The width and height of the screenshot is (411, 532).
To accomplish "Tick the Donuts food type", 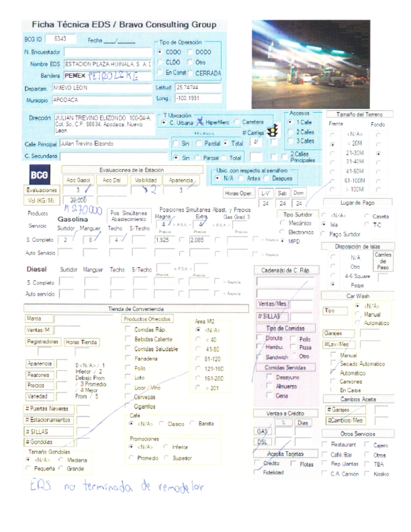I will point(259,338).
